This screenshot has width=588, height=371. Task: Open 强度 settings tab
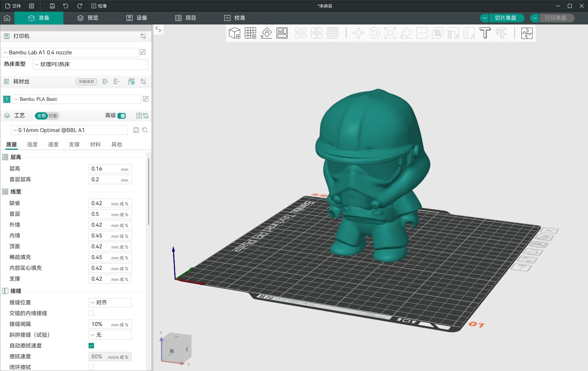(x=32, y=145)
